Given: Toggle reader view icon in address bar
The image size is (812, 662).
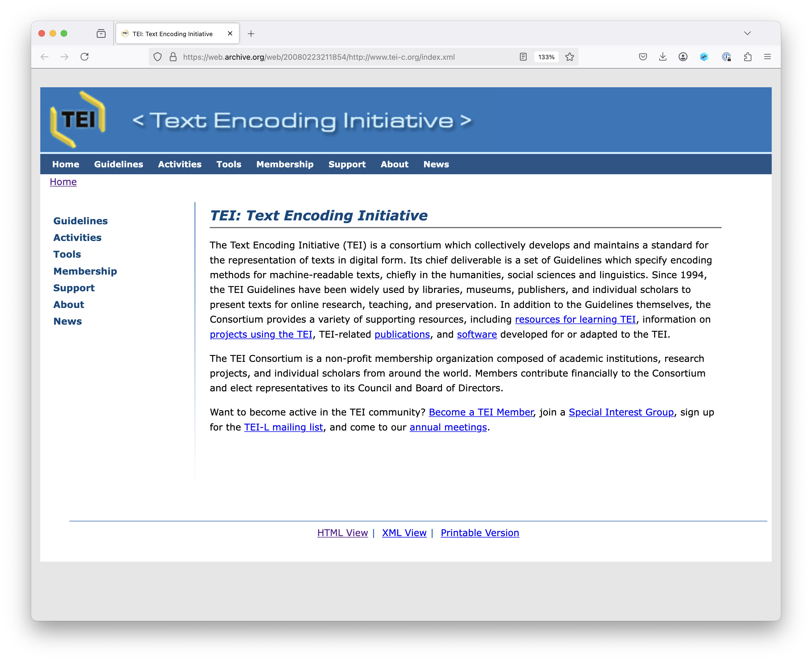Looking at the screenshot, I should pos(523,57).
